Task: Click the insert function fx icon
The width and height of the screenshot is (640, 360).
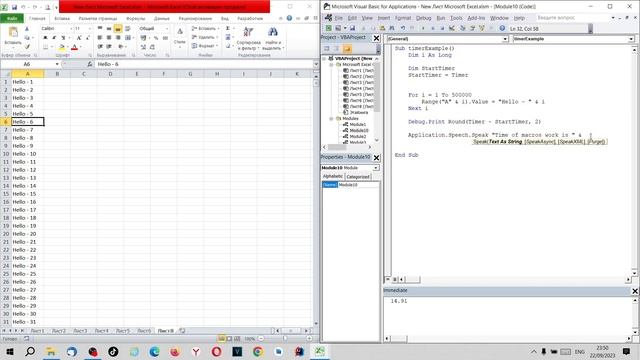Action: 90,64
